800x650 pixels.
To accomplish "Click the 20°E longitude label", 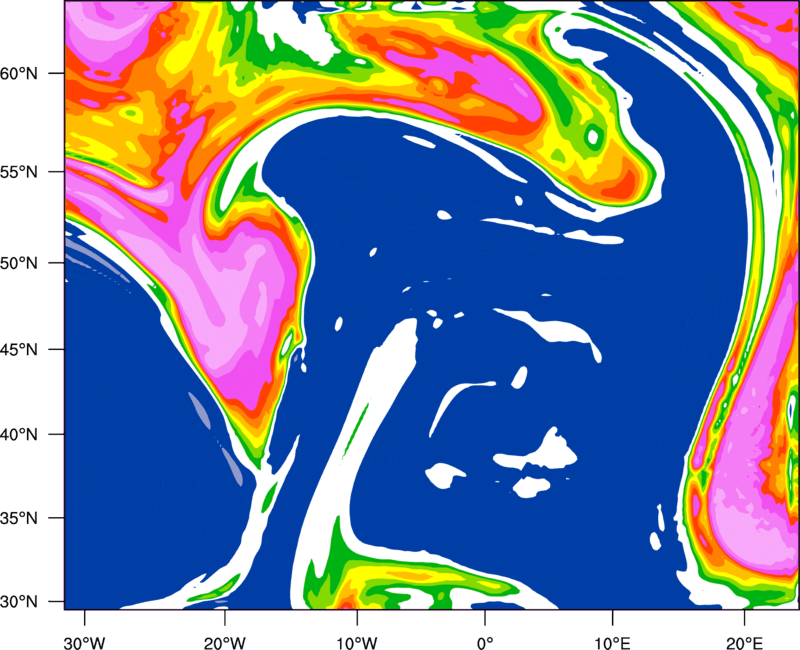I will (x=744, y=643).
